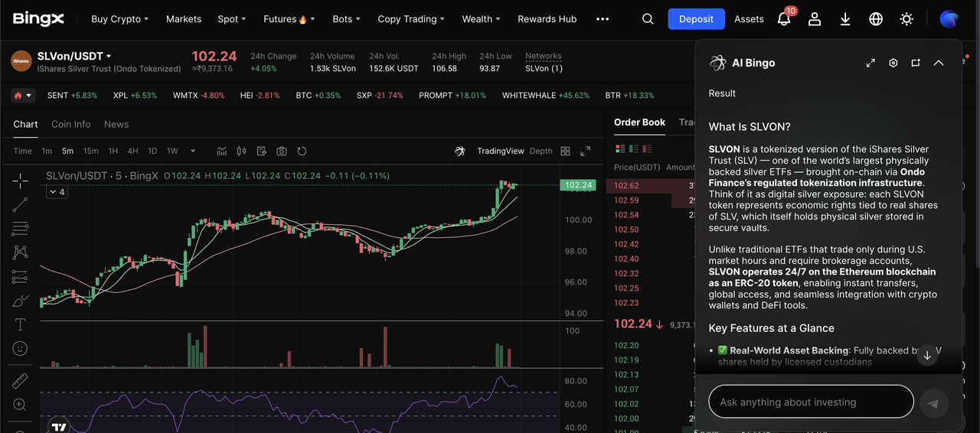980x433 pixels.
Task: Open more timeframes dropdown arrow
Action: coord(193,151)
